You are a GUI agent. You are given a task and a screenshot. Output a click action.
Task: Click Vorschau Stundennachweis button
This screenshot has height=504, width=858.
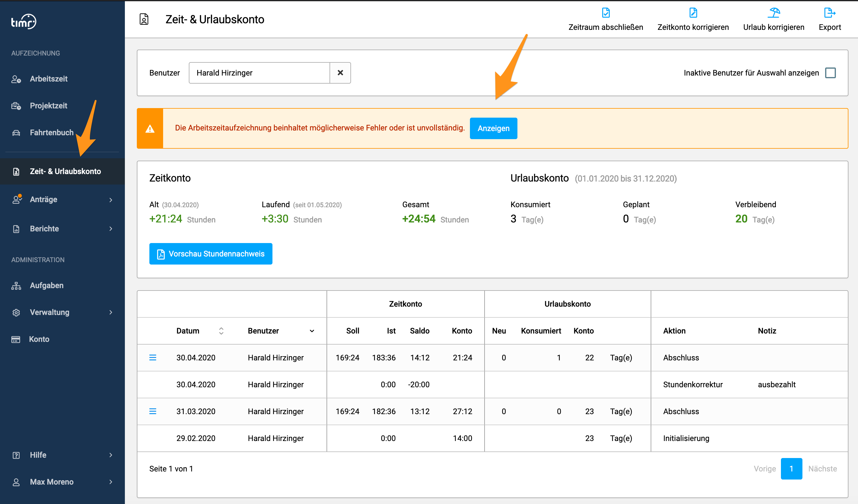[x=211, y=254]
